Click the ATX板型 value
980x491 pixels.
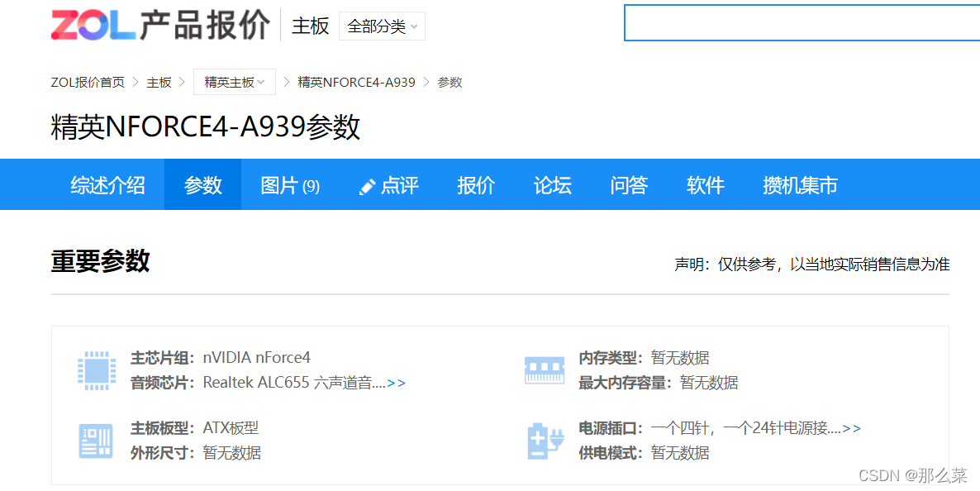click(x=231, y=428)
